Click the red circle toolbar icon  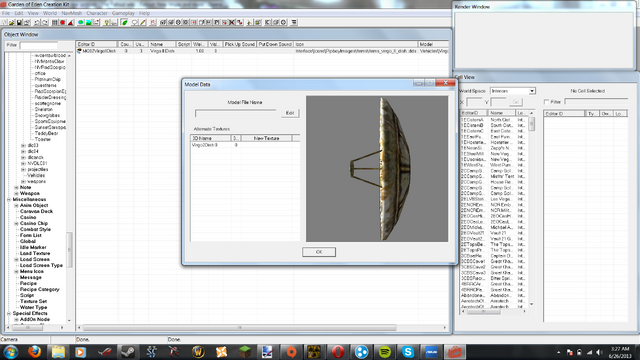point(62,22)
